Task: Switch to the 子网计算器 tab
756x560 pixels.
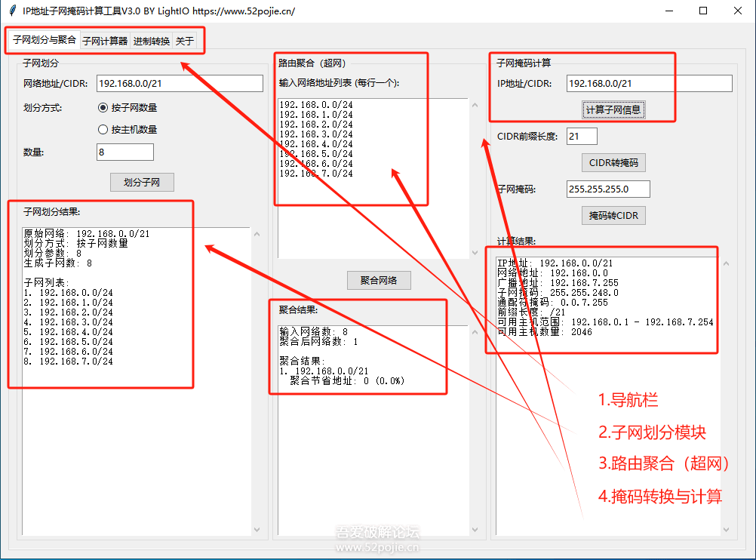Action: 105,42
